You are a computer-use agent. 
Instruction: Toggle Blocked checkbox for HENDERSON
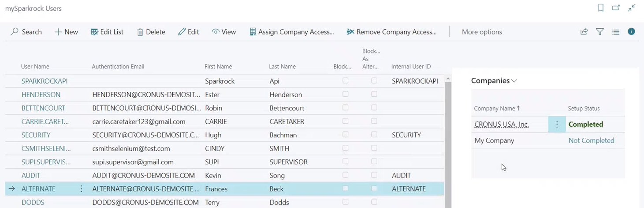[x=346, y=94]
